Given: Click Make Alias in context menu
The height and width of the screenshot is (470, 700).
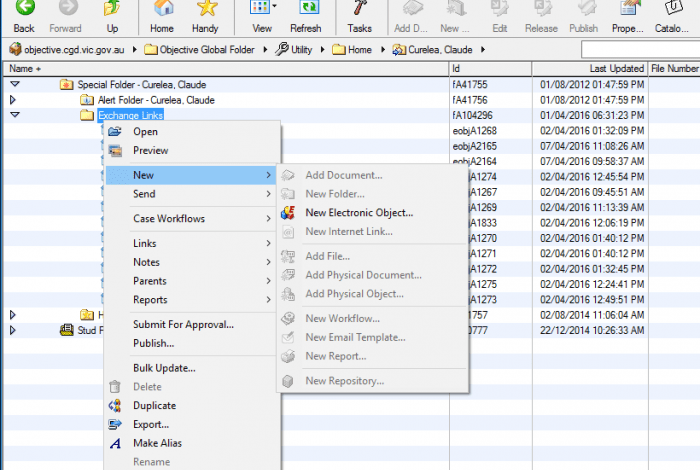Looking at the screenshot, I should point(157,443).
